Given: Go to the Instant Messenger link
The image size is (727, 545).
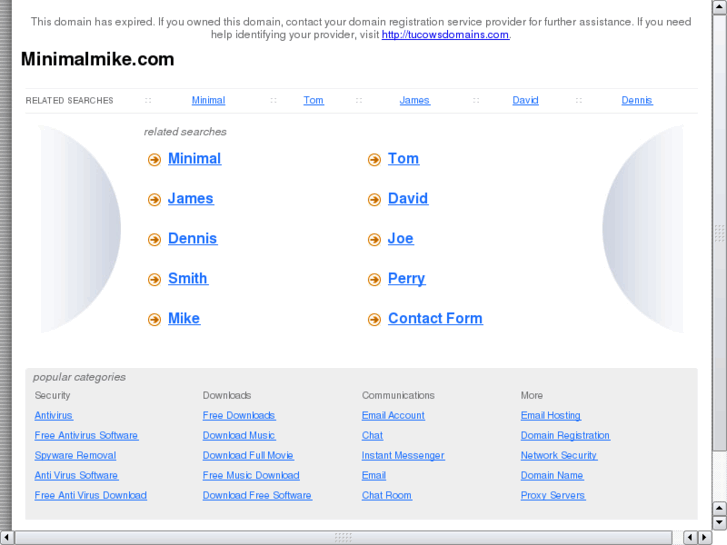Looking at the screenshot, I should click(403, 455).
